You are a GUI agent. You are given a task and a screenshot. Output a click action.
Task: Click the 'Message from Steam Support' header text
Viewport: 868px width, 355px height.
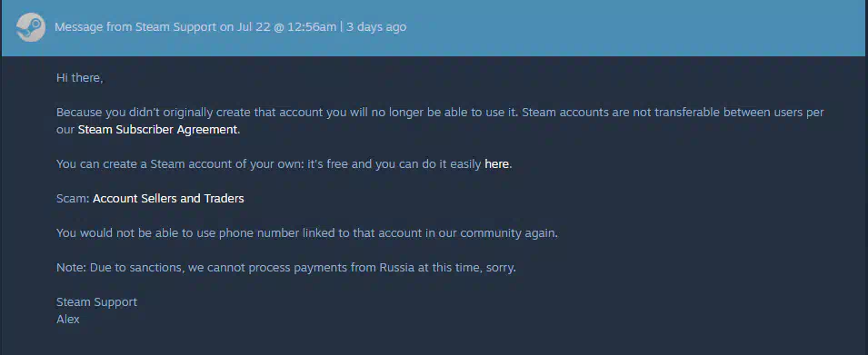tap(135, 27)
